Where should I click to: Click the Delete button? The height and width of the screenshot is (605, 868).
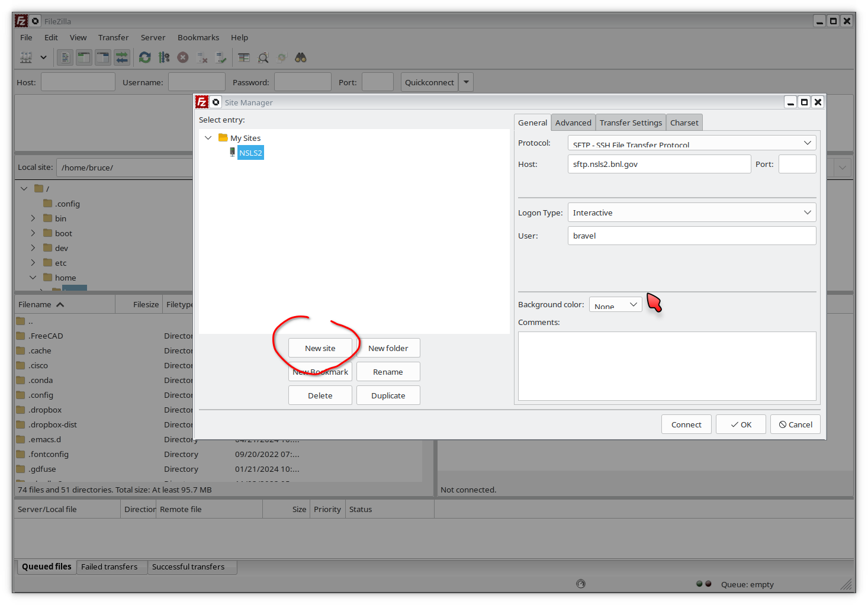[x=320, y=395]
